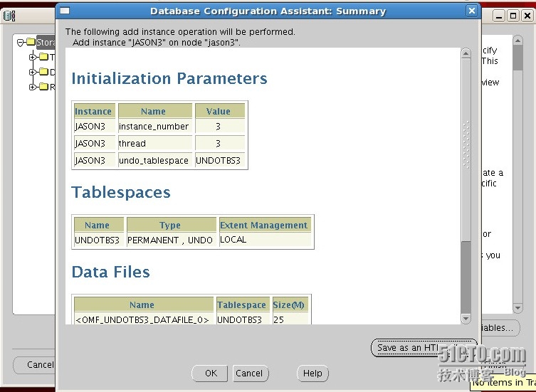The width and height of the screenshot is (536, 392).
Task: Click the 25 size value cell
Action: 289,319
